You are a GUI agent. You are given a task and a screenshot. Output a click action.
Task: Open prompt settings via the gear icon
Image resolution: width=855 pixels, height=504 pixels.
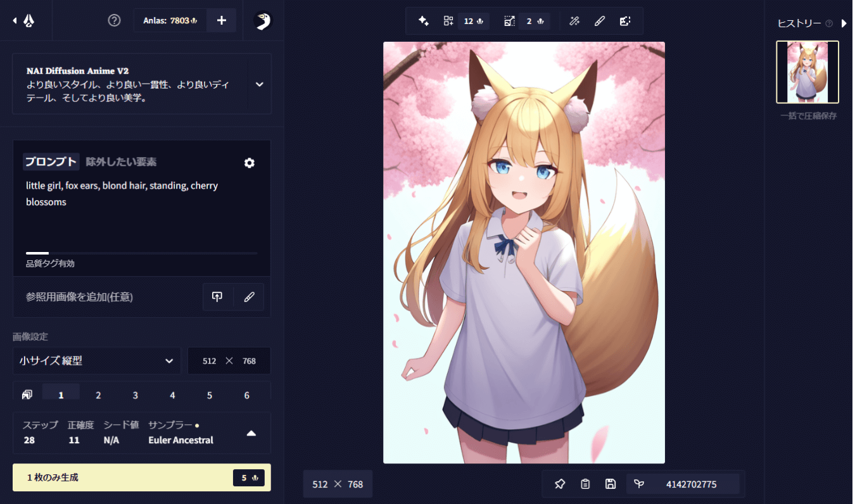[250, 163]
